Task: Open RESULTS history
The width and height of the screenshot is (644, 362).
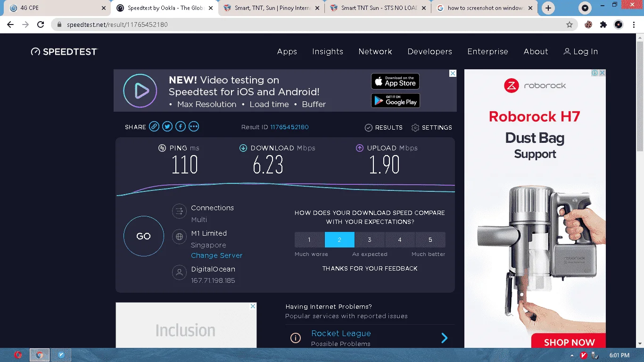Action: tap(384, 127)
